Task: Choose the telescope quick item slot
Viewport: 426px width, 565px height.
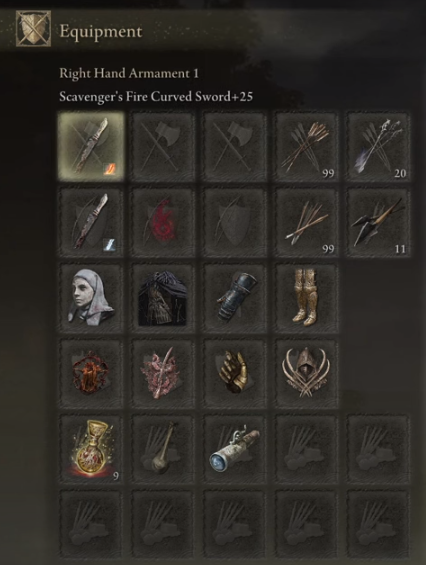Action: coord(235,449)
